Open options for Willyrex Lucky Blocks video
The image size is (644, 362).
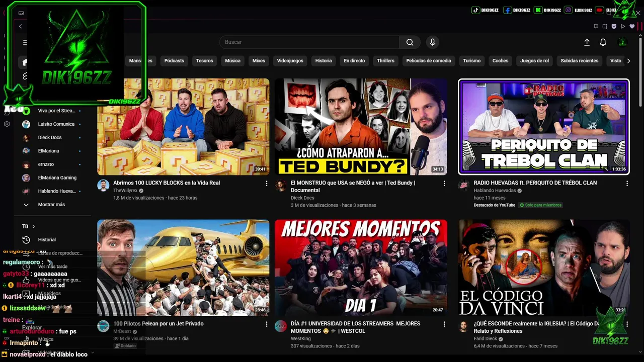click(x=266, y=184)
